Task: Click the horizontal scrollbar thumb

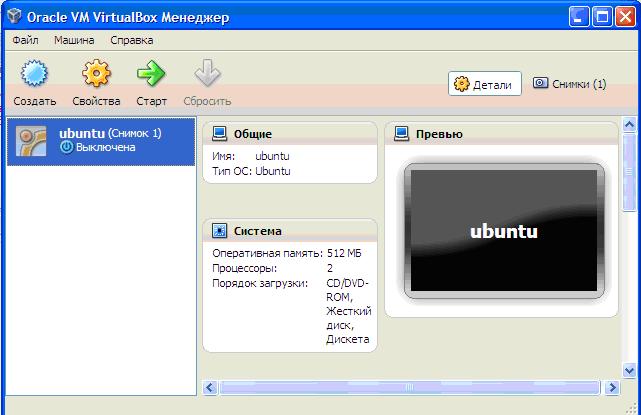Action: click(410, 387)
